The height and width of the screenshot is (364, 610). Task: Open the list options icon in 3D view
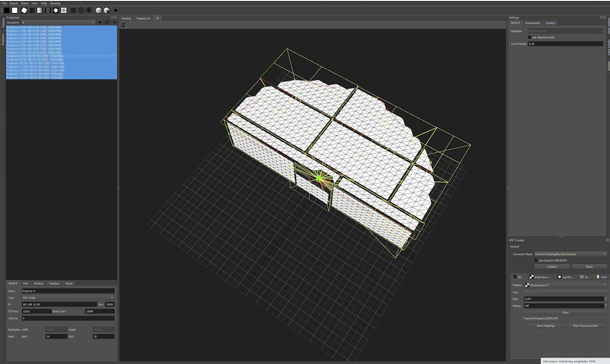(123, 25)
